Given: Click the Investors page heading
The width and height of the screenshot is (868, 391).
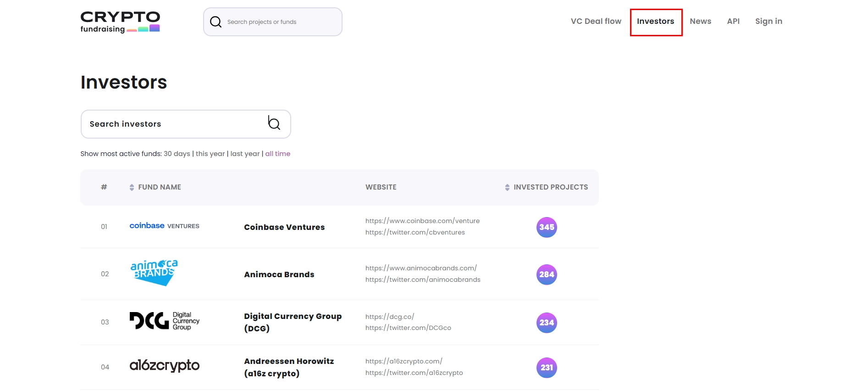Looking at the screenshot, I should click(124, 82).
